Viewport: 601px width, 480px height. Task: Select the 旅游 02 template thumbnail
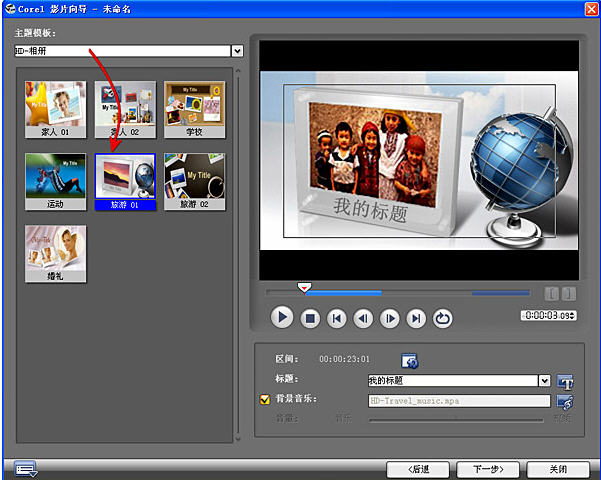pos(195,181)
